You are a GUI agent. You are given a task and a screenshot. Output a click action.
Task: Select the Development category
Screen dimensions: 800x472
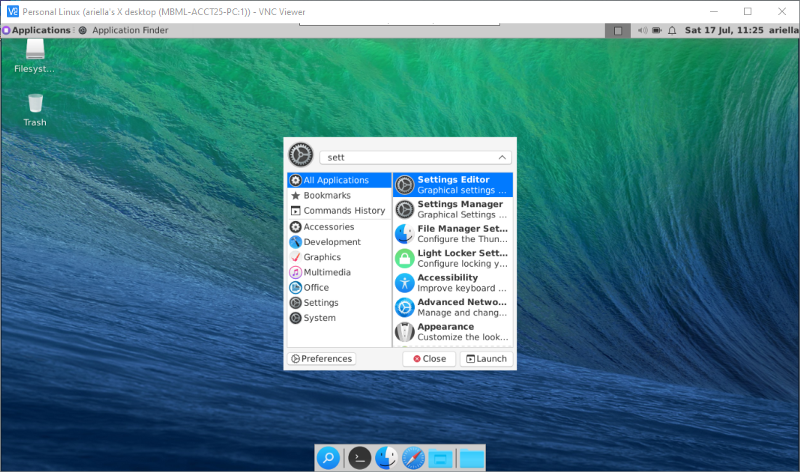[x=339, y=242]
